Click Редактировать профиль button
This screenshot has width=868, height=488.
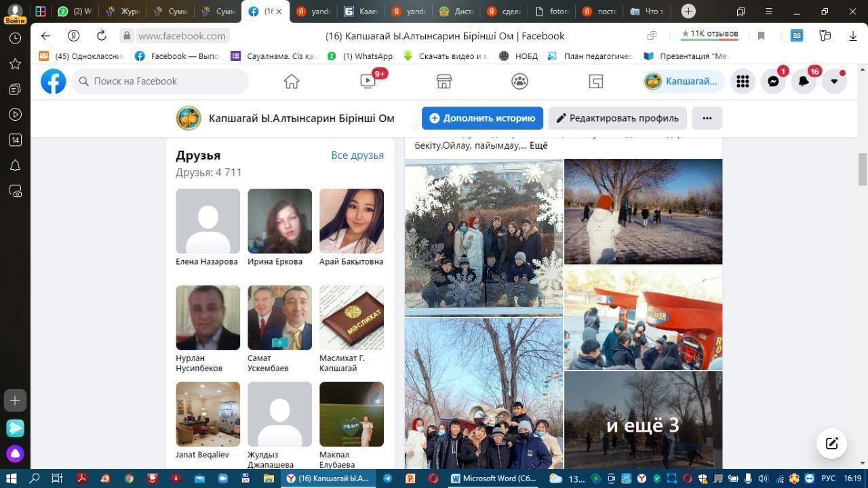click(617, 118)
